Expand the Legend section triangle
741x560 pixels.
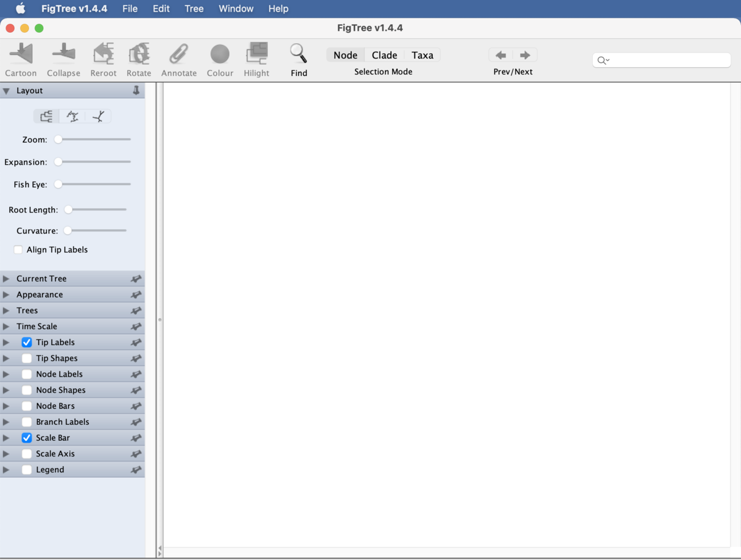[x=6, y=470]
